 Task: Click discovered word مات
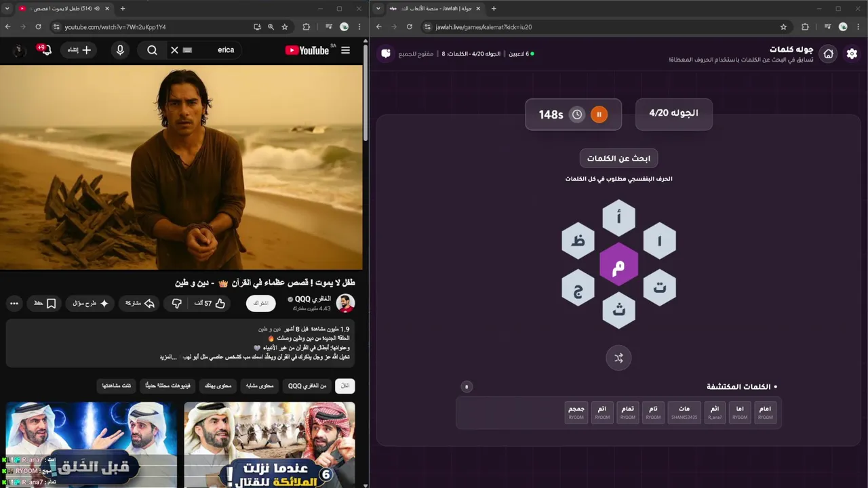pyautogui.click(x=684, y=413)
